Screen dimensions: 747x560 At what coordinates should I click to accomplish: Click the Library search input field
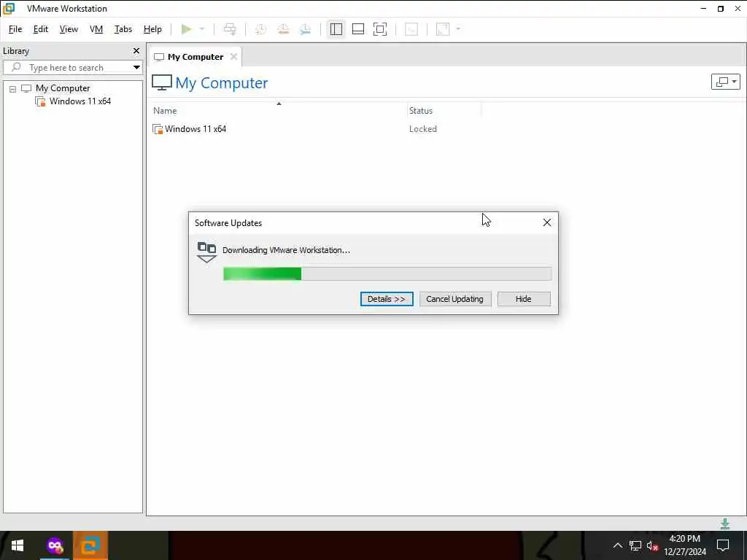pos(71,67)
